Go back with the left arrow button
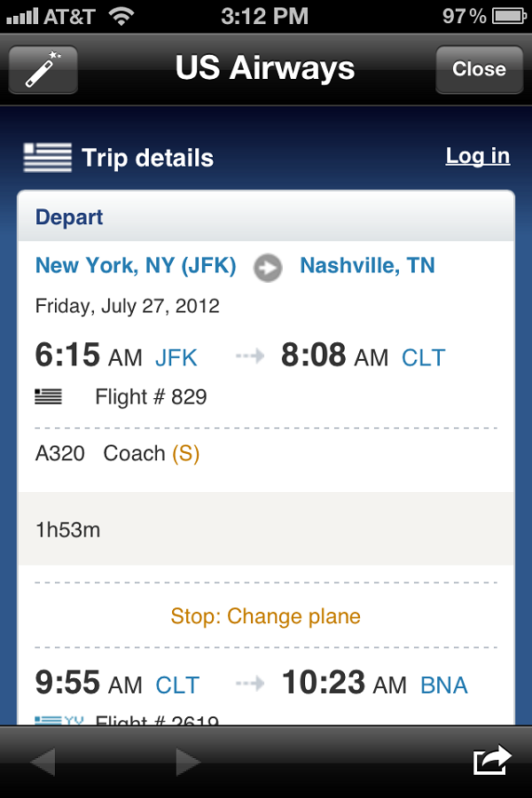 [43, 762]
